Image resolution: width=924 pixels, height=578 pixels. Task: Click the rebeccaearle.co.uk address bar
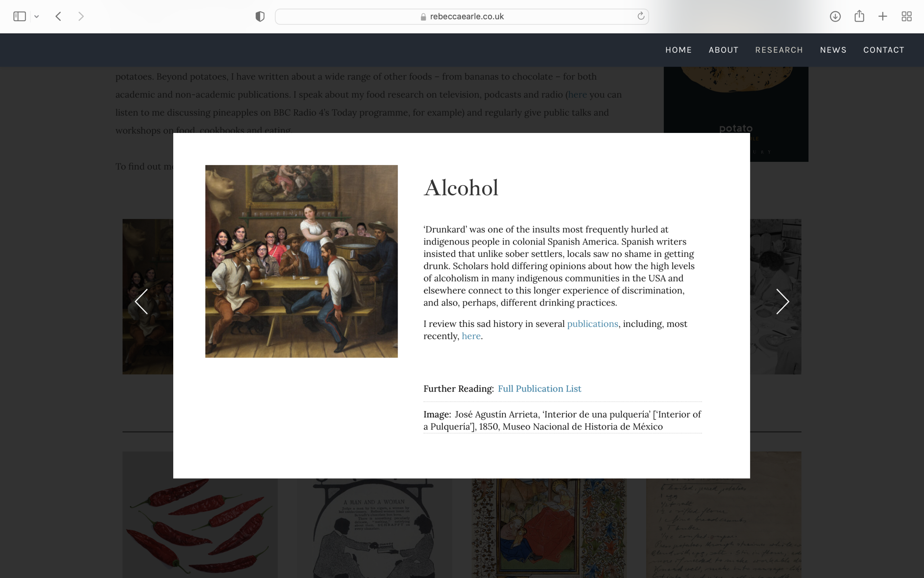click(462, 17)
